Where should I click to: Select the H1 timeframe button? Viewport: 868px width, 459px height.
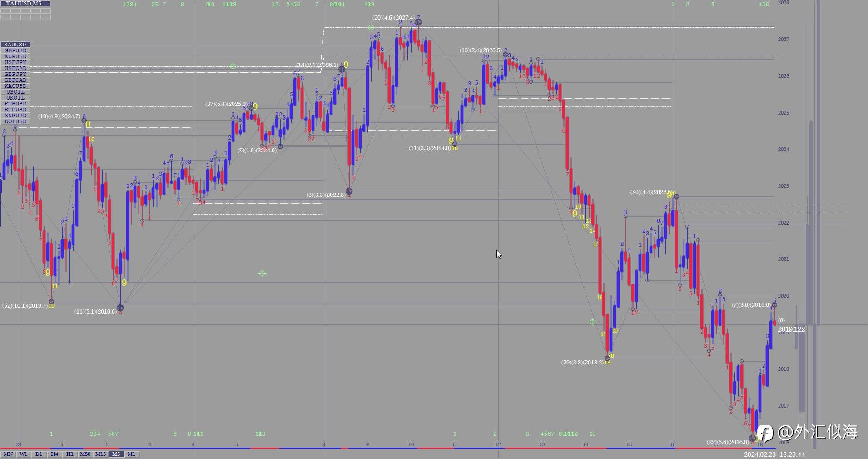(x=70, y=454)
